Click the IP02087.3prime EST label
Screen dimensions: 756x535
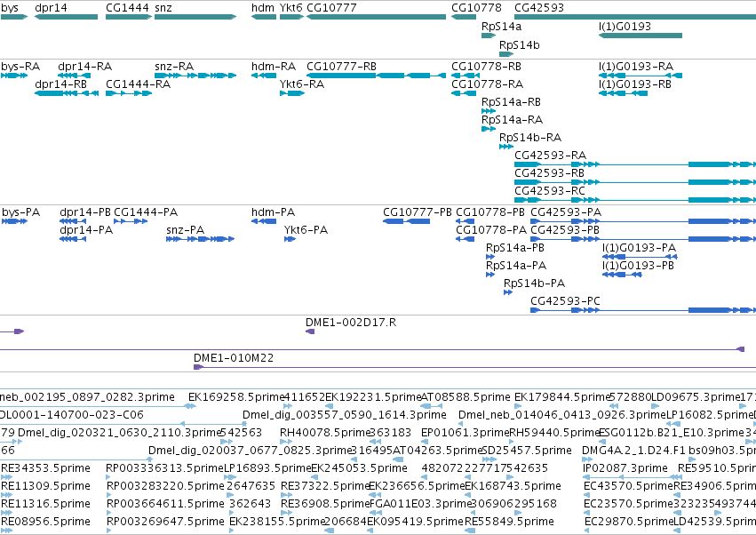coord(625,468)
